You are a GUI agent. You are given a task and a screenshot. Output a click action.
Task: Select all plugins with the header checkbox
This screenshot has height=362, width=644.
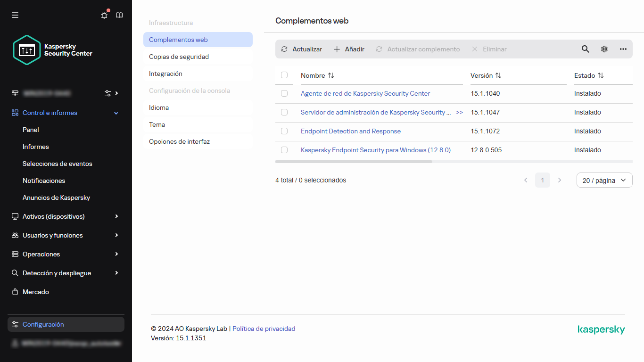(284, 75)
